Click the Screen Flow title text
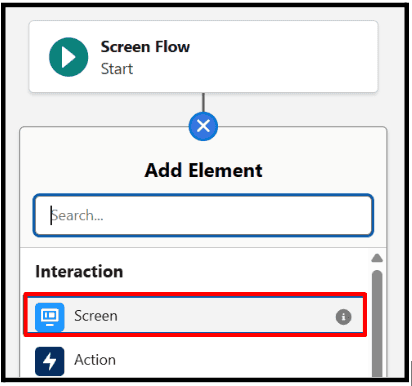Viewport: 412px width, 386px height. [145, 47]
